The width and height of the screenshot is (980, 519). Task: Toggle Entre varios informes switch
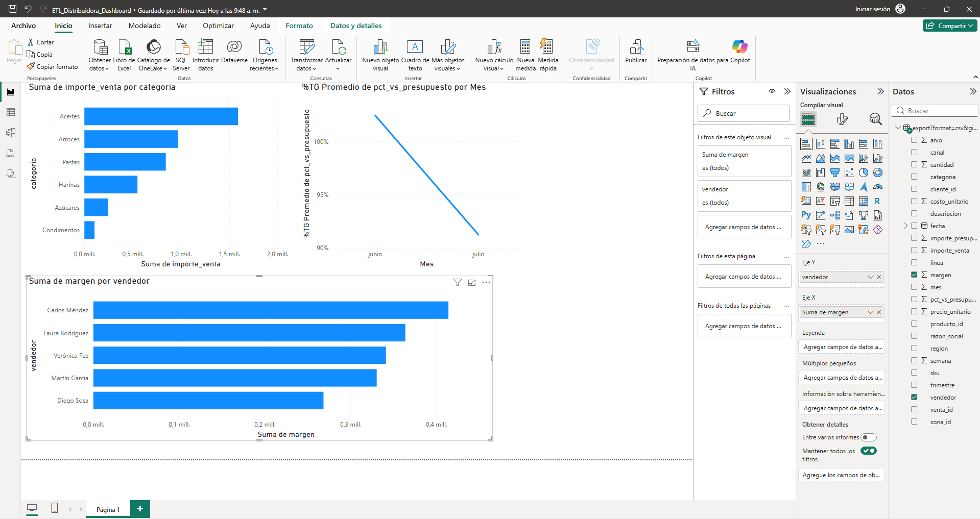tap(869, 437)
